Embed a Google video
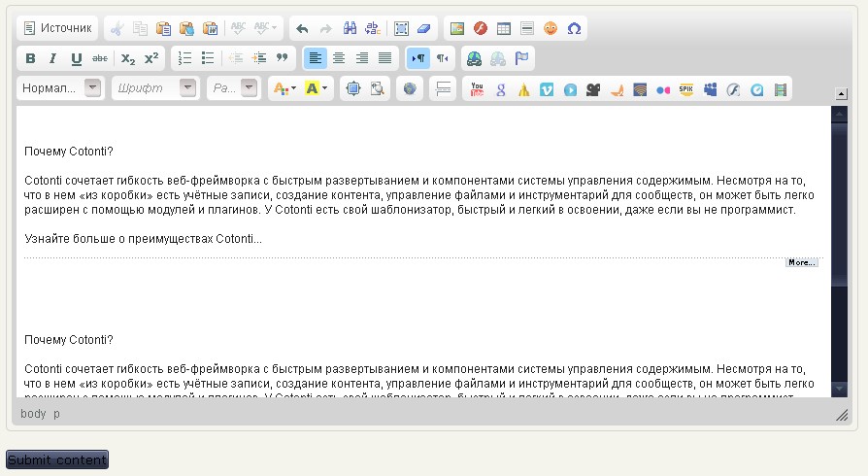This screenshot has height=476, width=868. tap(500, 89)
